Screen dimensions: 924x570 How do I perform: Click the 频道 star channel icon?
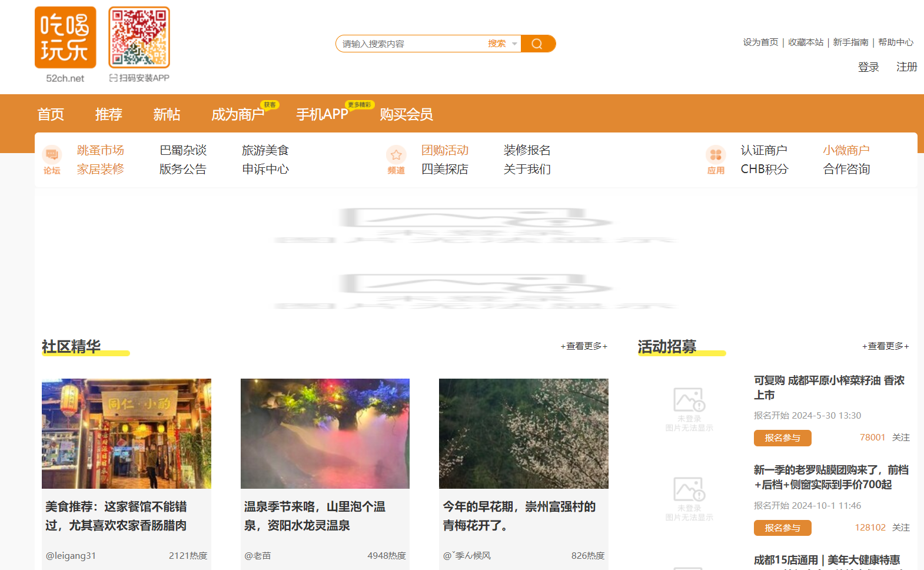(x=396, y=155)
